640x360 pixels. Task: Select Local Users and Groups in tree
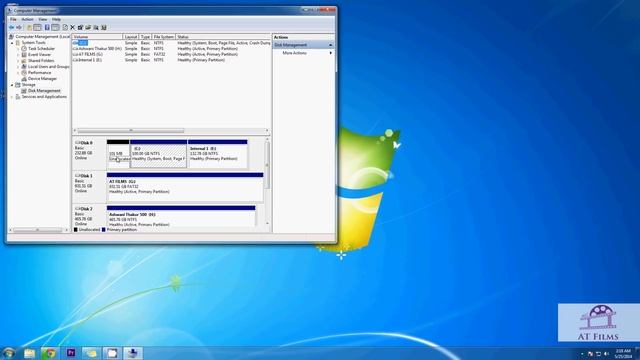point(48,67)
